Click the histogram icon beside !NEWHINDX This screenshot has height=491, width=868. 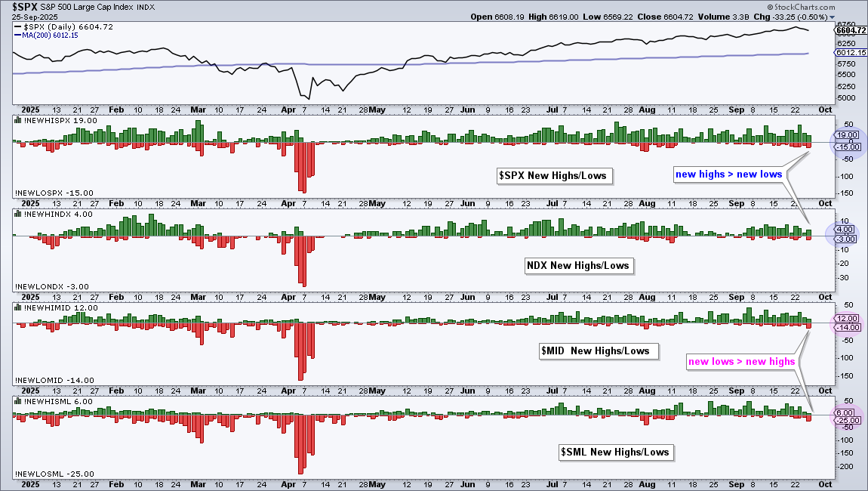(x=17, y=214)
